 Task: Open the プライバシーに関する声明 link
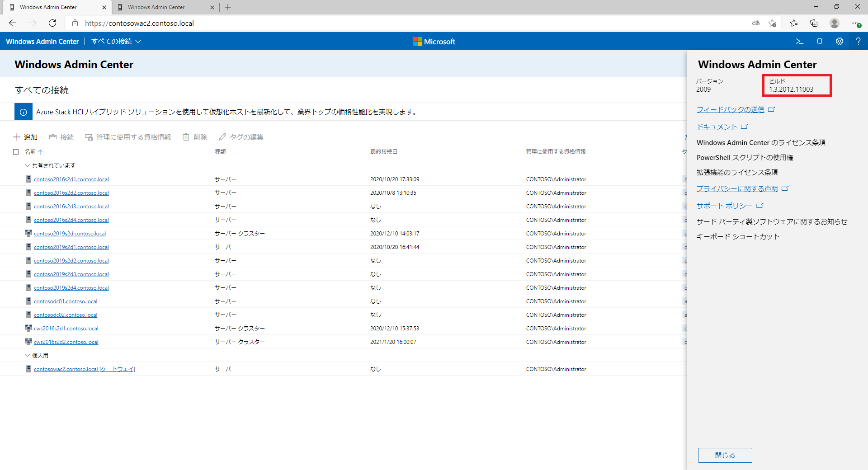pyautogui.click(x=737, y=188)
